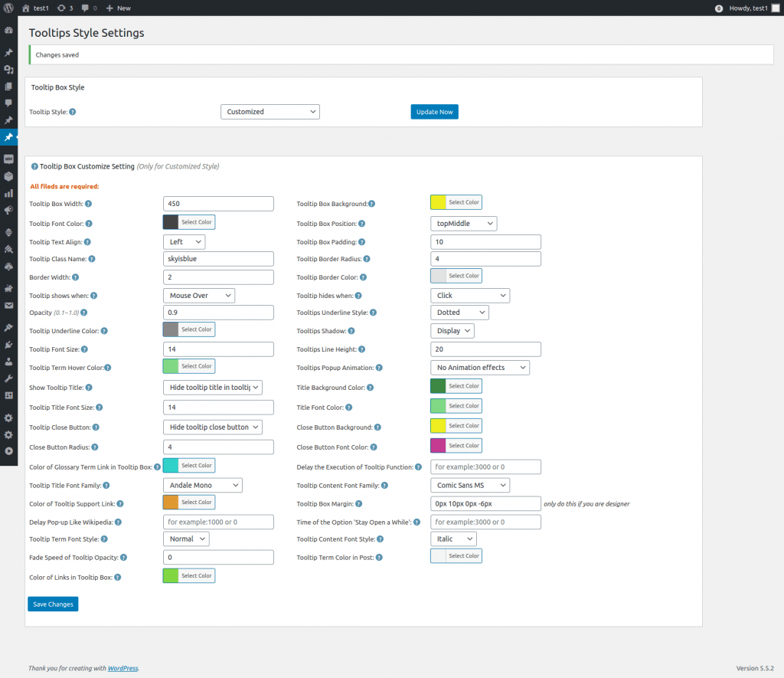Image resolution: width=784 pixels, height=678 pixels.
Task: Open the envelope mail icon in sidebar
Action: (8, 305)
